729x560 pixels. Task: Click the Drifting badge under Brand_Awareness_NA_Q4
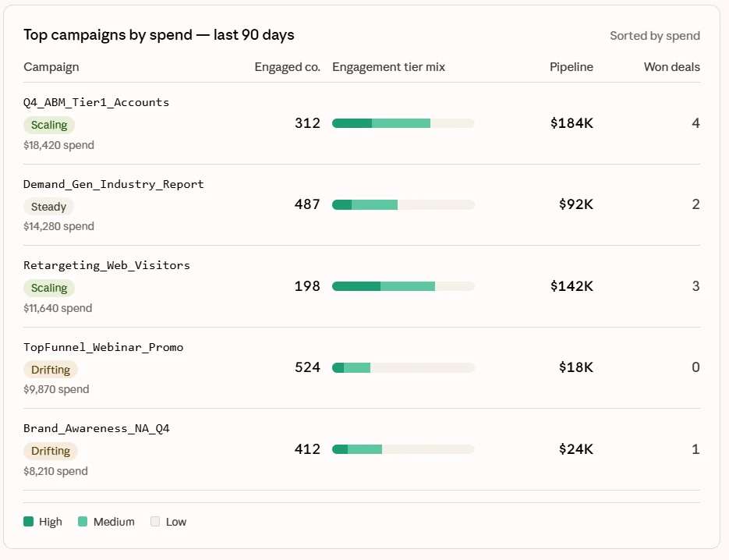pyautogui.click(x=50, y=451)
